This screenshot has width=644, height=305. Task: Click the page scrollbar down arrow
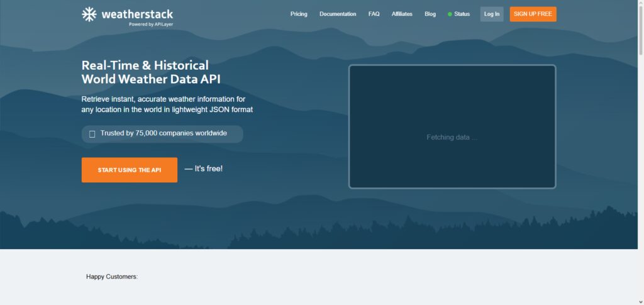[641, 302]
